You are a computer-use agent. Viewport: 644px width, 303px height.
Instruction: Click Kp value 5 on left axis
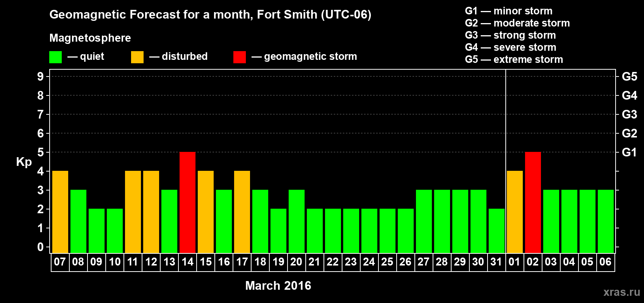click(x=41, y=152)
